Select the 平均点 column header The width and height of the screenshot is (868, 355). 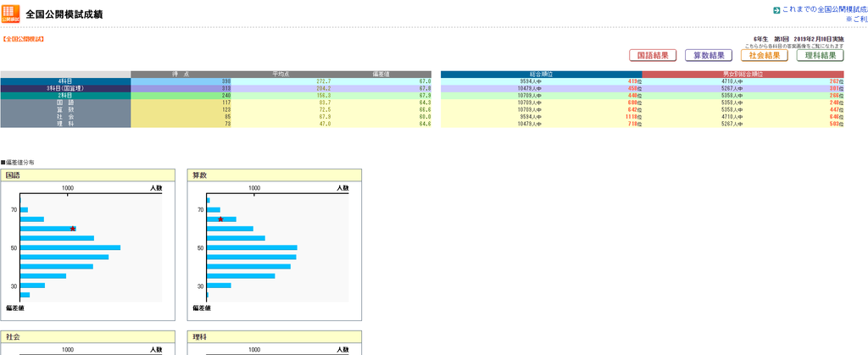(x=281, y=74)
